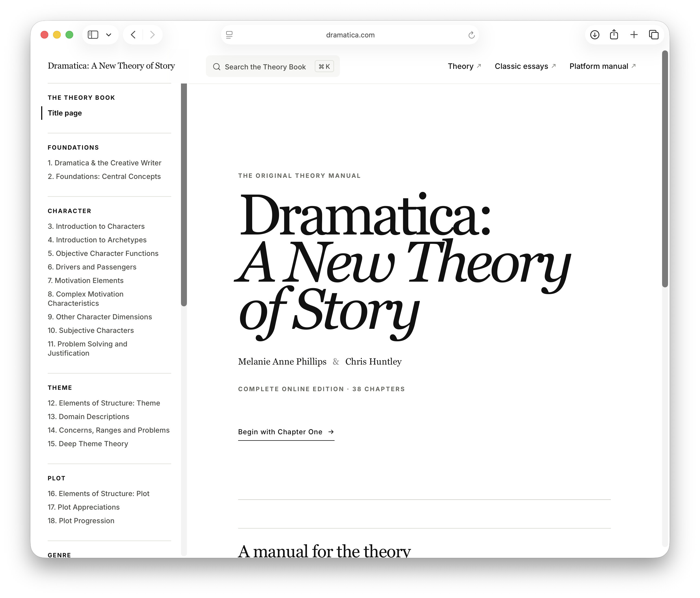Image resolution: width=700 pixels, height=598 pixels.
Task: Open the Share sheet icon
Action: (614, 34)
